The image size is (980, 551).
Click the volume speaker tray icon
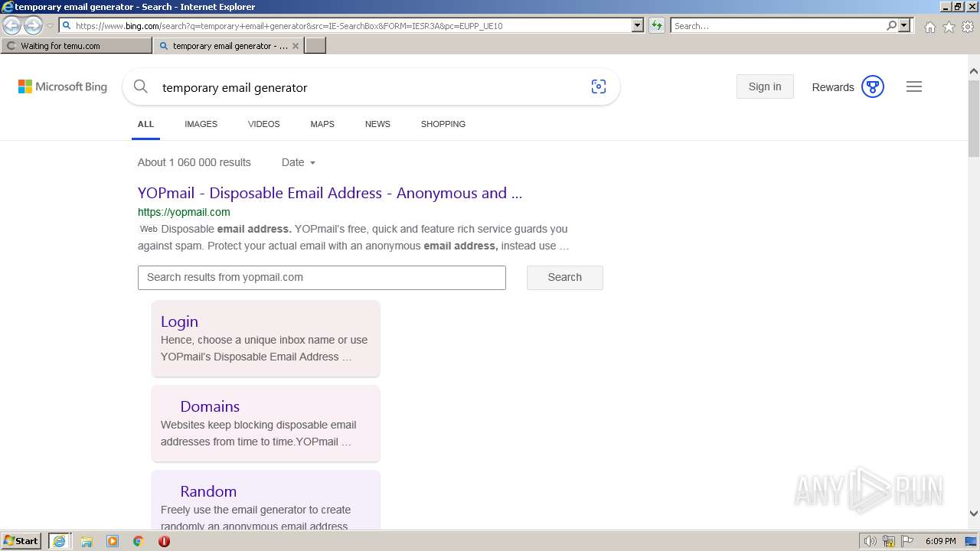pos(871,541)
